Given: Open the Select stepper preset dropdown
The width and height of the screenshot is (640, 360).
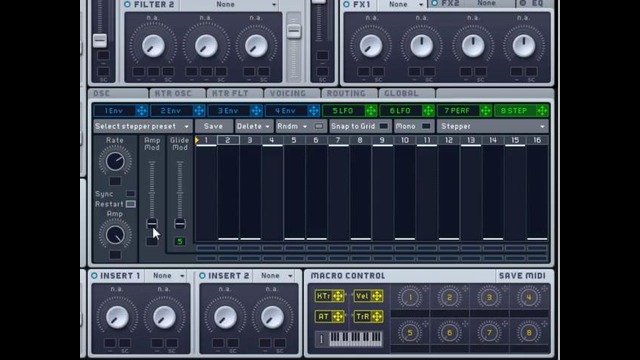Looking at the screenshot, I should point(142,127).
